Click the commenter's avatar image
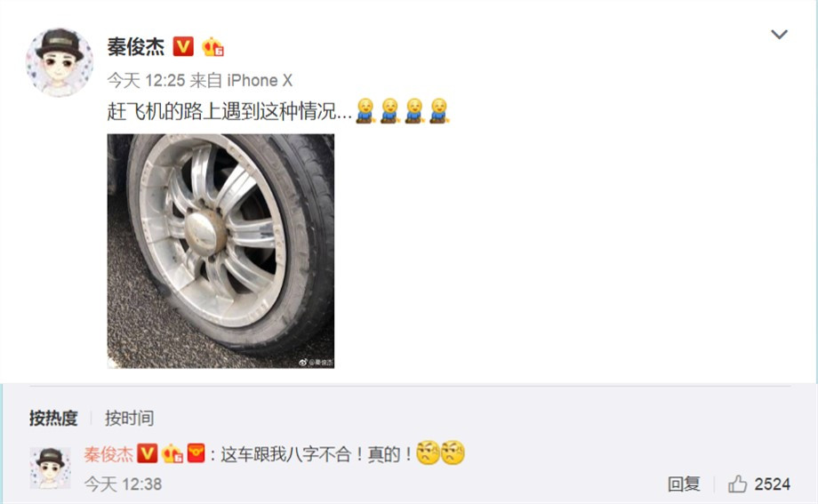Image resolution: width=818 pixels, height=504 pixels. tap(50, 468)
